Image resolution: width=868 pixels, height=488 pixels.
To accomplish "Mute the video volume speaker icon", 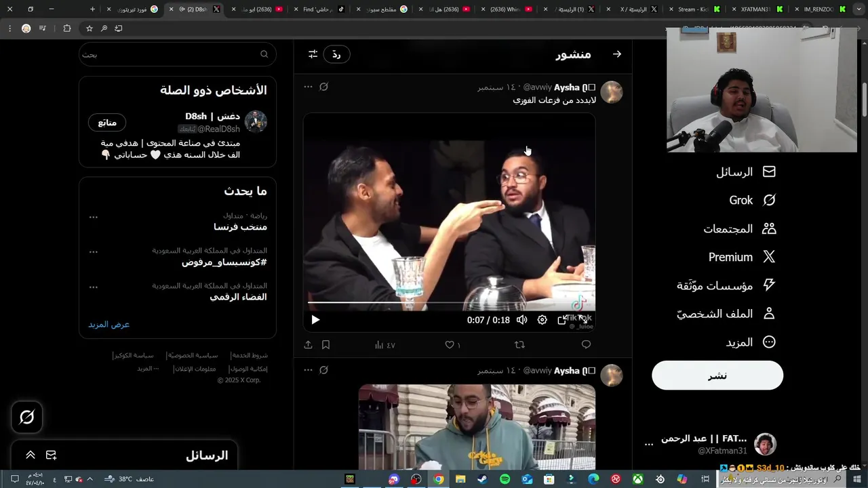I will (521, 320).
